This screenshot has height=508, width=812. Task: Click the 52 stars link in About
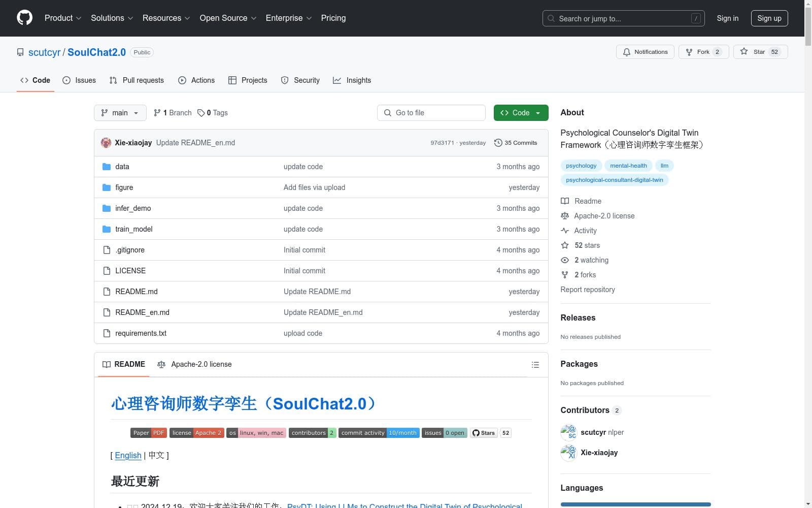(587, 245)
